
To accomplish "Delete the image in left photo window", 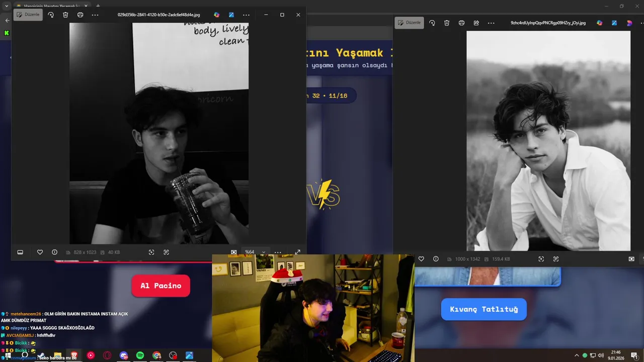I will (65, 15).
